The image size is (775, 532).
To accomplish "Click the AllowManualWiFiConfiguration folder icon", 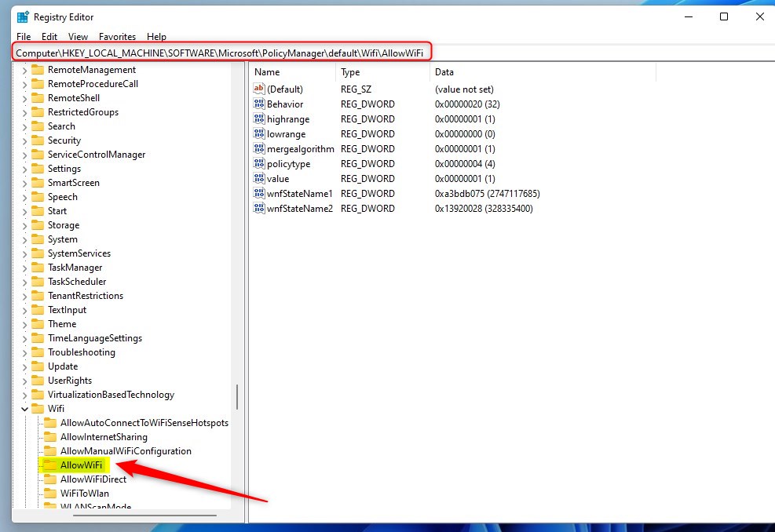I will [x=50, y=451].
